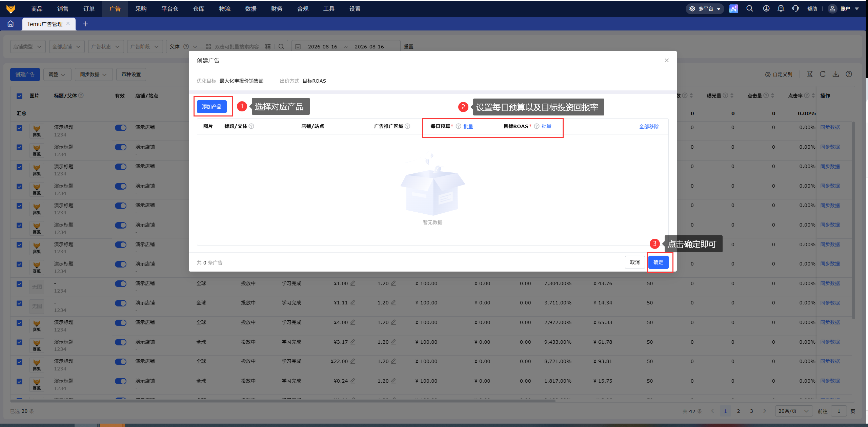This screenshot has height=427, width=868.
Task: Open the 父体 search type dropdown
Action: pyautogui.click(x=183, y=46)
